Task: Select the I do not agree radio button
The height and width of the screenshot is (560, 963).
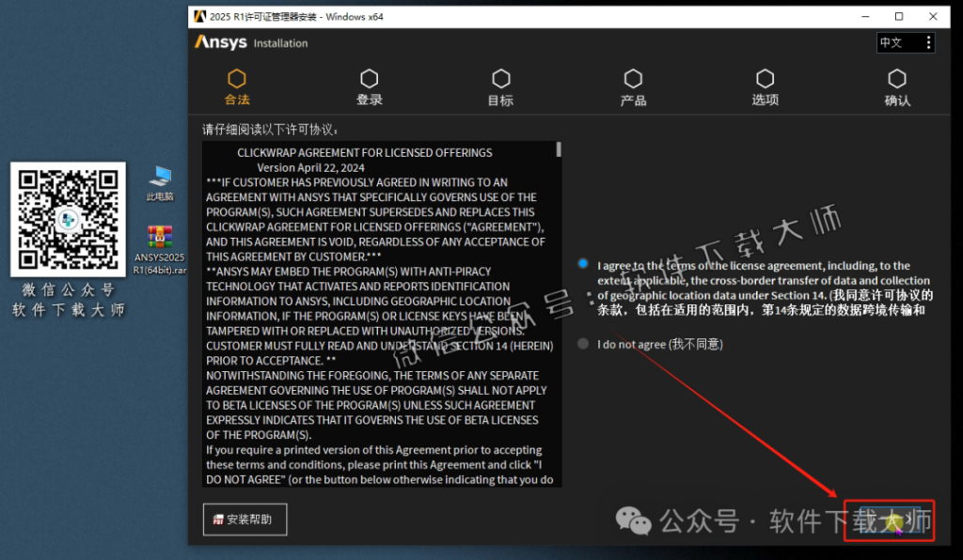Action: click(583, 343)
